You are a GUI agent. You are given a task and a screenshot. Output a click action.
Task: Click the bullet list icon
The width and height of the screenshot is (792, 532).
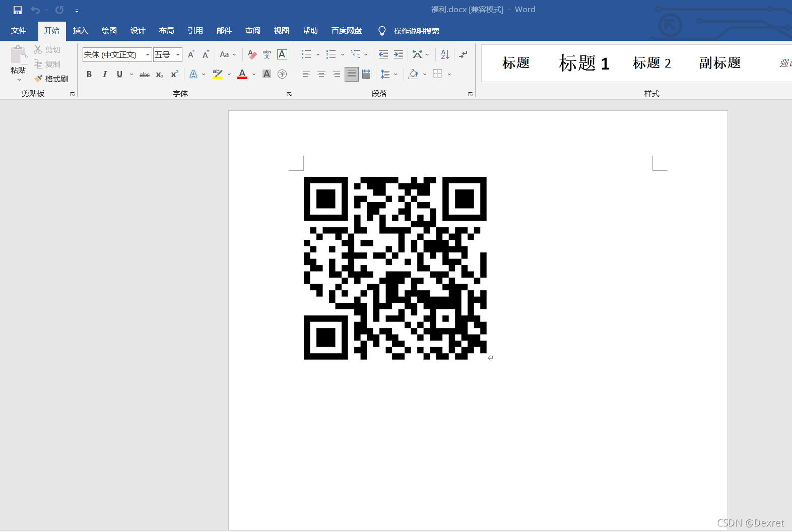click(306, 54)
